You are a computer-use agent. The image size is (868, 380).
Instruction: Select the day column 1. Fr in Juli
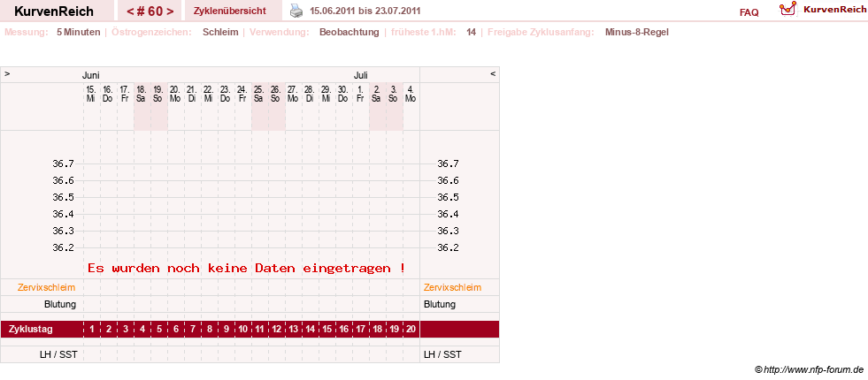click(x=360, y=94)
